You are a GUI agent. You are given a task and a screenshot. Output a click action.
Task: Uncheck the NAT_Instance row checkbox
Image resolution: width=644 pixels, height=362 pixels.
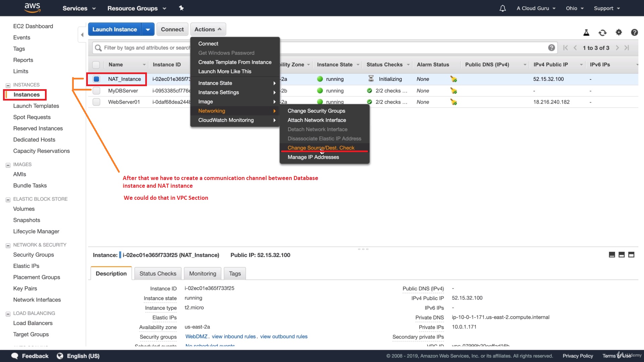[x=96, y=79]
